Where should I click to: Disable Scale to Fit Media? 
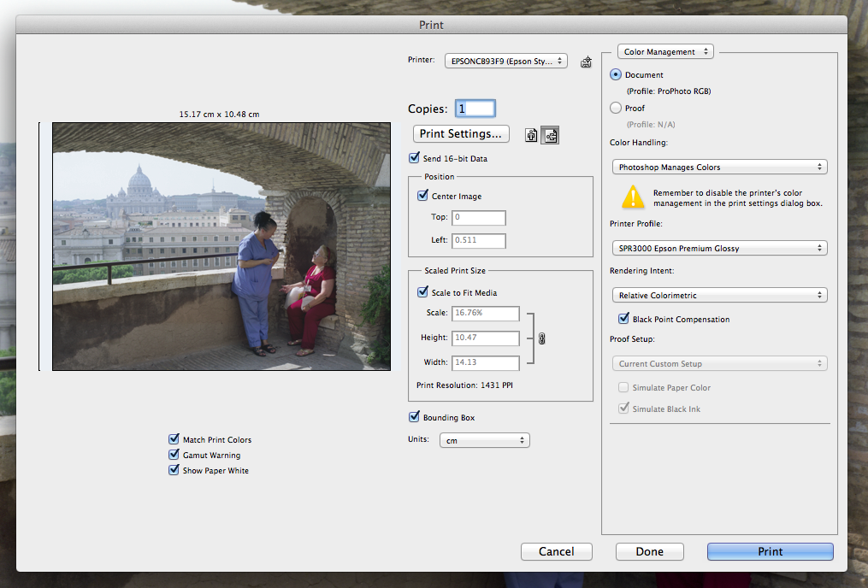click(422, 292)
